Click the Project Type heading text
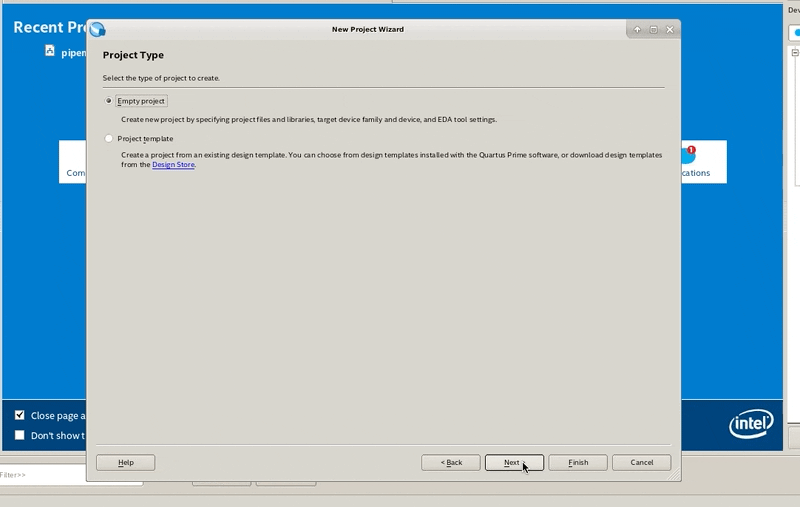 point(133,55)
